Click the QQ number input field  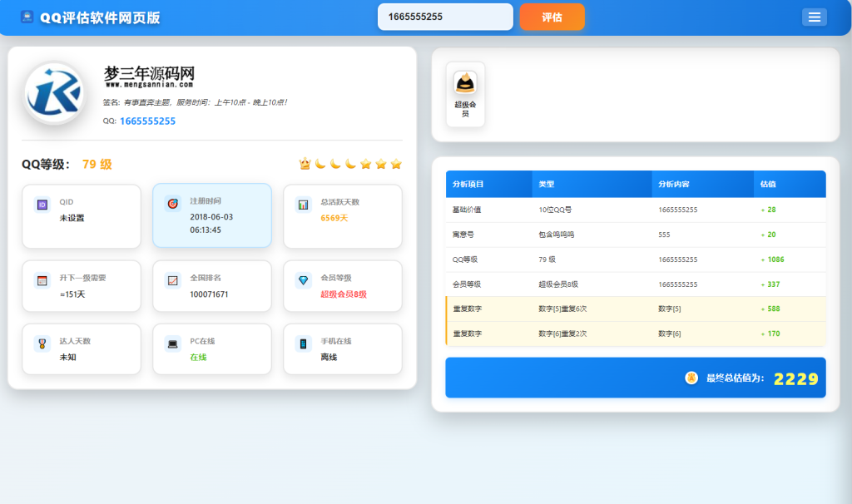[445, 16]
